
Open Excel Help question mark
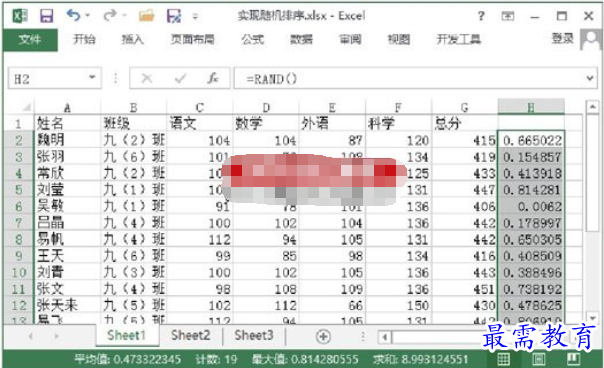pyautogui.click(x=481, y=16)
